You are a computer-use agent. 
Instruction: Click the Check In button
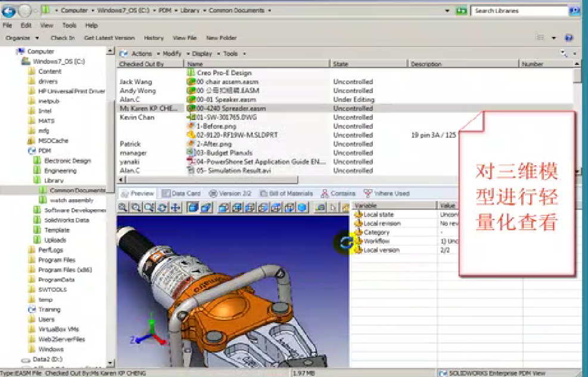click(x=63, y=38)
